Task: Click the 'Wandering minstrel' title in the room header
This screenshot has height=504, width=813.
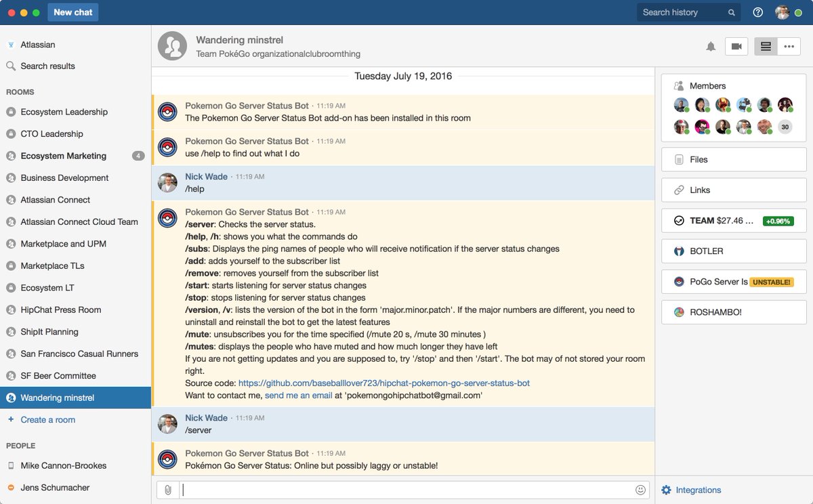Action: pyautogui.click(x=240, y=40)
